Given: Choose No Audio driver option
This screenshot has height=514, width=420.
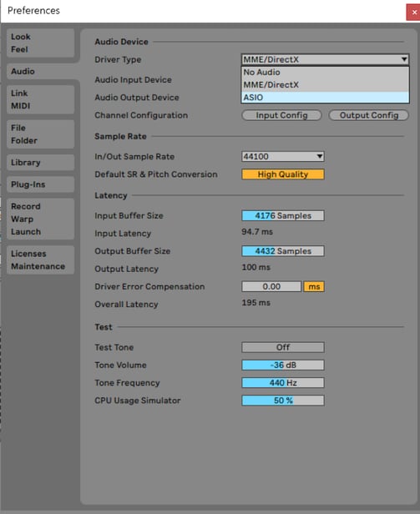Looking at the screenshot, I should pyautogui.click(x=325, y=72).
